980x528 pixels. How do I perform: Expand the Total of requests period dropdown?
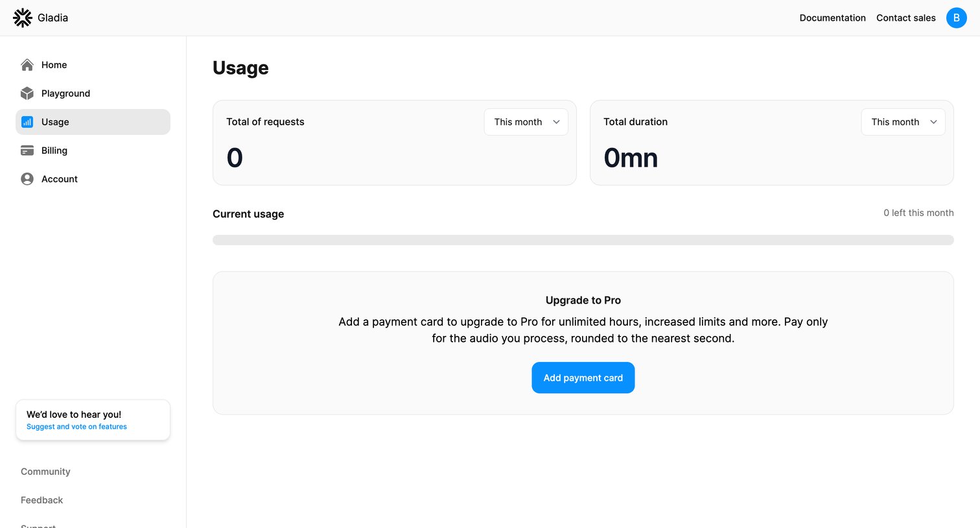[x=526, y=122]
